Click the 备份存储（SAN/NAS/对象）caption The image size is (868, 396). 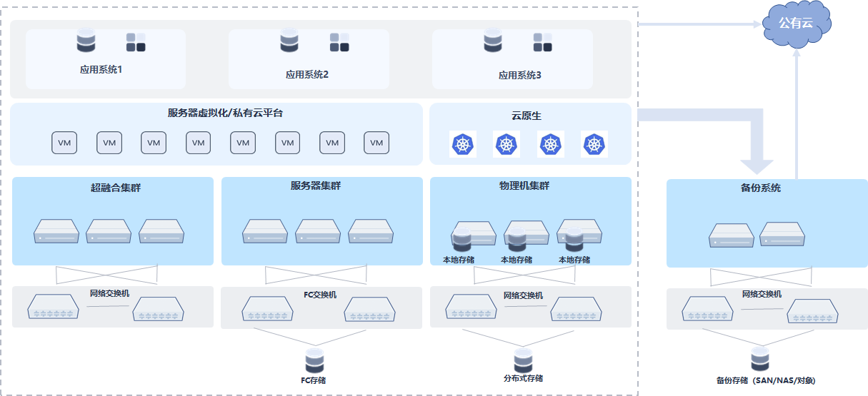(x=766, y=380)
